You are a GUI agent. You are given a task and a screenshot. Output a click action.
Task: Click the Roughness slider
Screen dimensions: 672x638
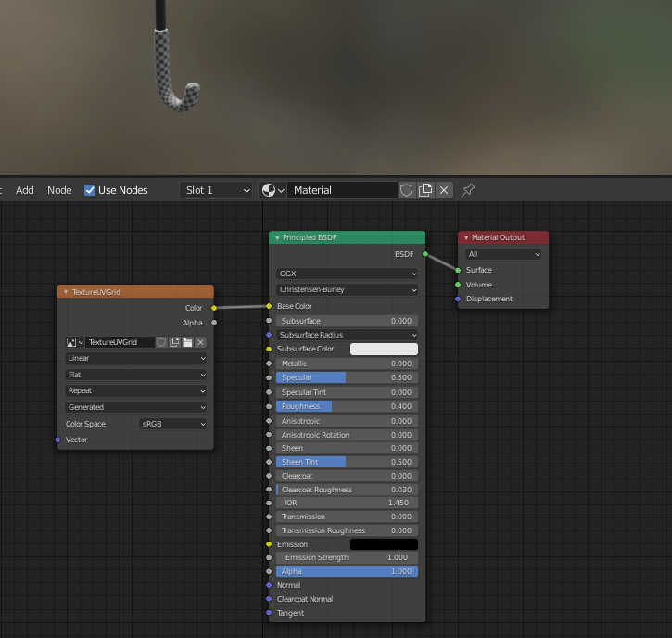point(347,406)
